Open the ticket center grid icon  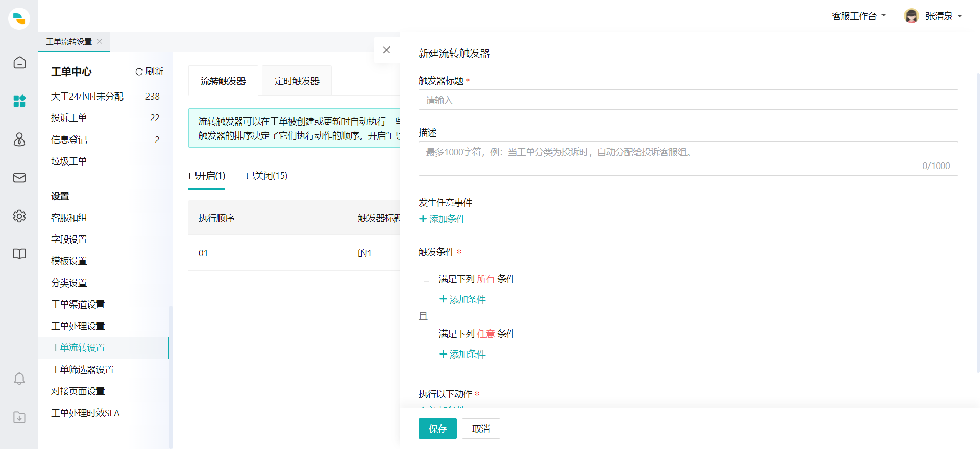19,101
